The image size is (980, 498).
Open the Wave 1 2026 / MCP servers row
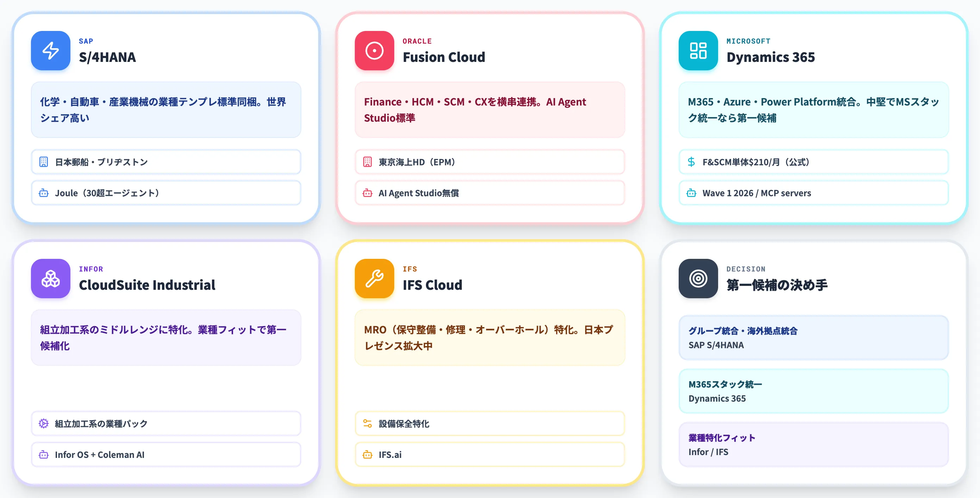tap(813, 193)
